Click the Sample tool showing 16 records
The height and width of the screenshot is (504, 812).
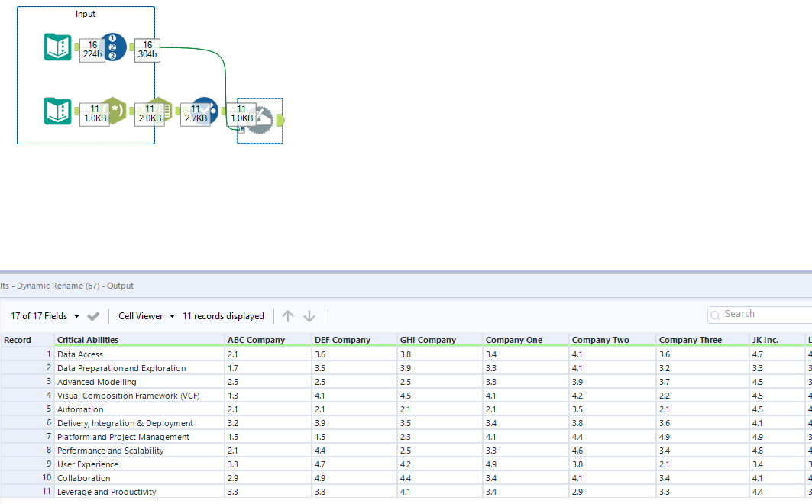coord(112,47)
